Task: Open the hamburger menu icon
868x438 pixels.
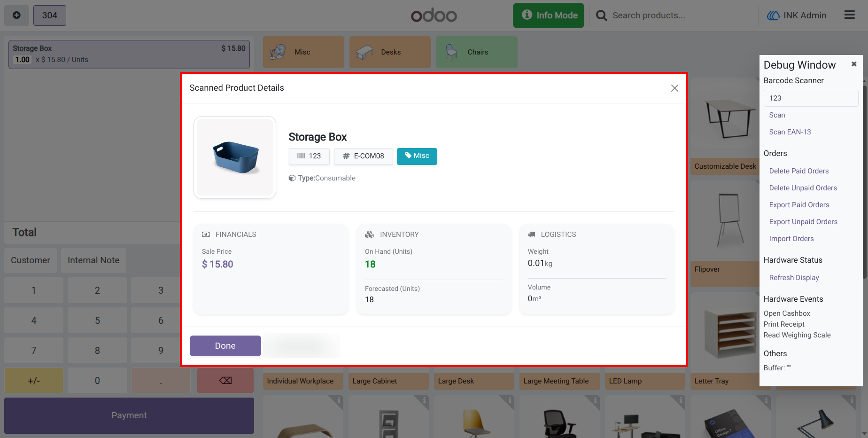Action: (849, 15)
